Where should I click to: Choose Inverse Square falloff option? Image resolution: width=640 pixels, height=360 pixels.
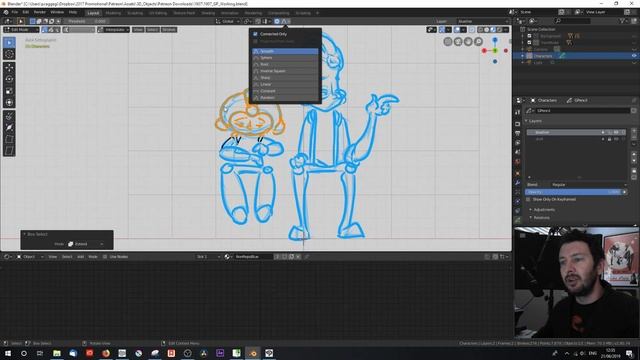(x=285, y=71)
